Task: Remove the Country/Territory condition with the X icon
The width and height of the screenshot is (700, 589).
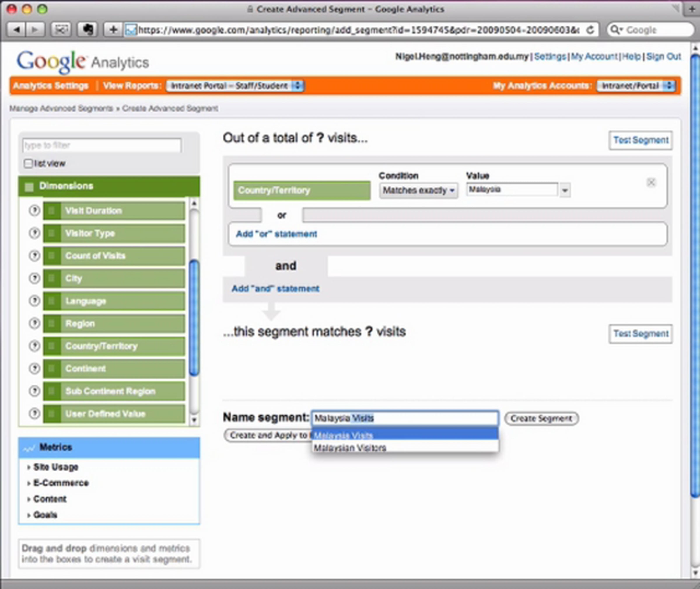Action: tap(651, 182)
